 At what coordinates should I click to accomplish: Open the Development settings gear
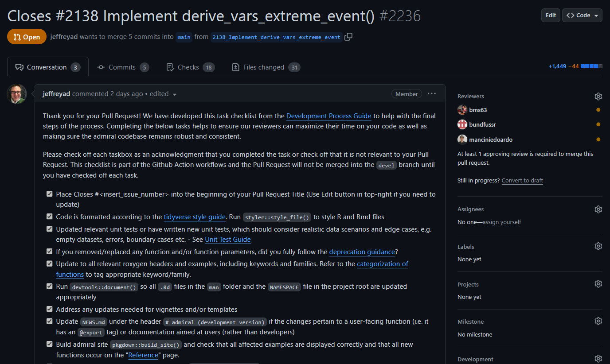tap(598, 359)
